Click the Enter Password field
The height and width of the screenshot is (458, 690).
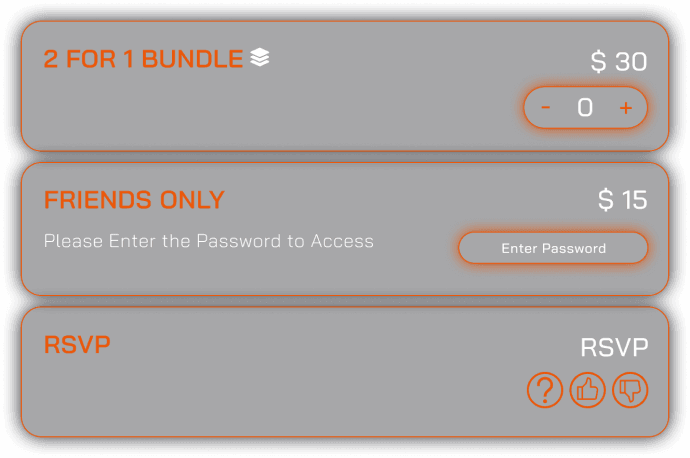point(553,248)
